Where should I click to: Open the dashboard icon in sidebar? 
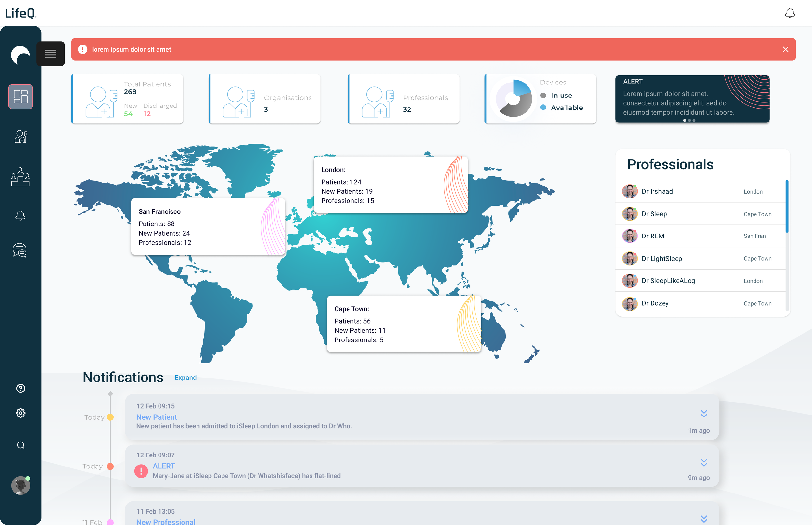(x=20, y=96)
